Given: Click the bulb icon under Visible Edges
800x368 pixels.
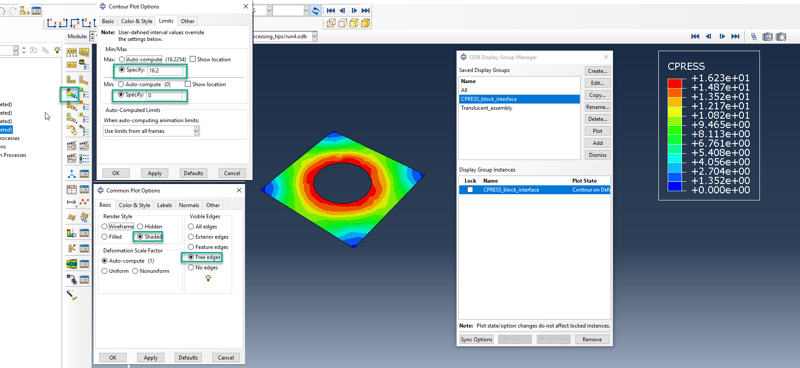Looking at the screenshot, I should [208, 278].
